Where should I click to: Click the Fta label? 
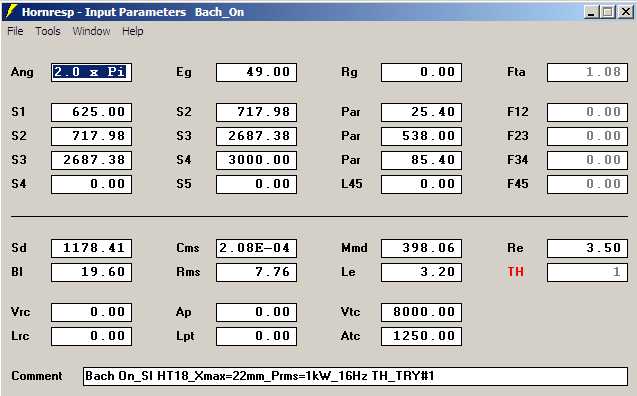tap(516, 72)
